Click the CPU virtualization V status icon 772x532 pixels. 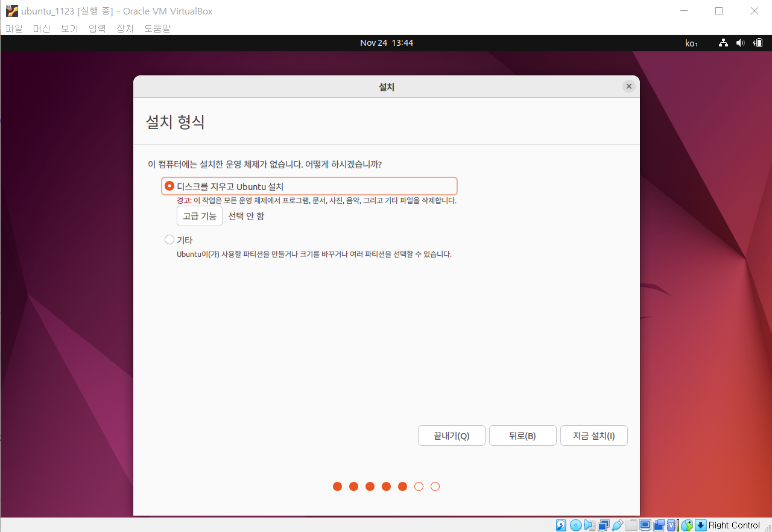click(x=672, y=525)
